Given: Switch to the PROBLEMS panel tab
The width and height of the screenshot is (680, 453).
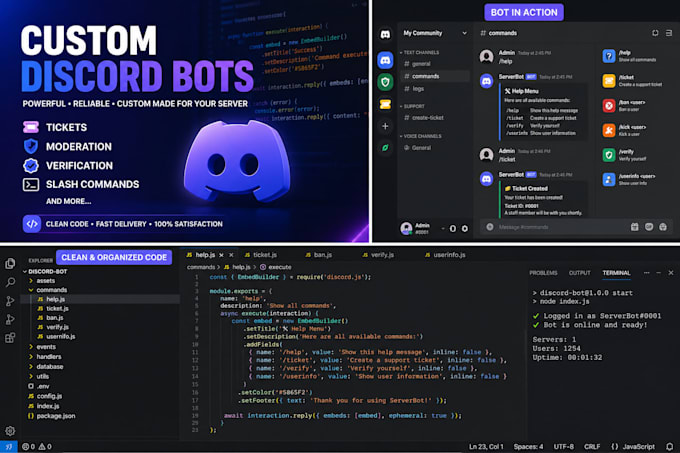Looking at the screenshot, I should click(x=543, y=273).
